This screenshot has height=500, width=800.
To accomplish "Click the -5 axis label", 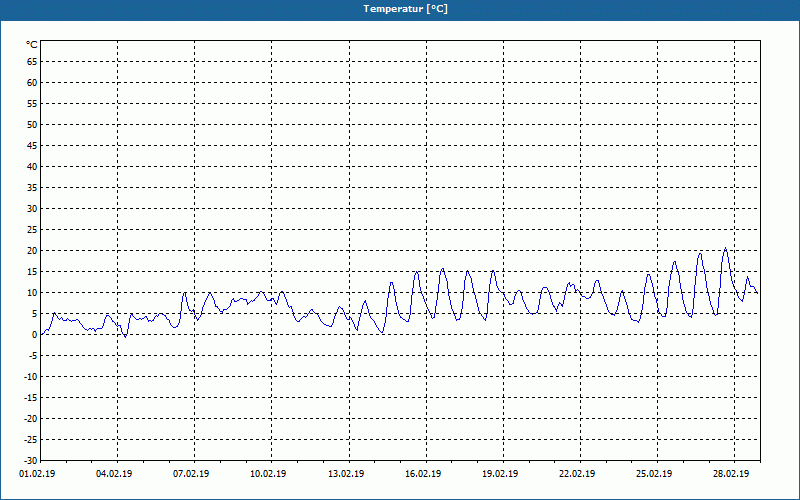I will click(33, 356).
